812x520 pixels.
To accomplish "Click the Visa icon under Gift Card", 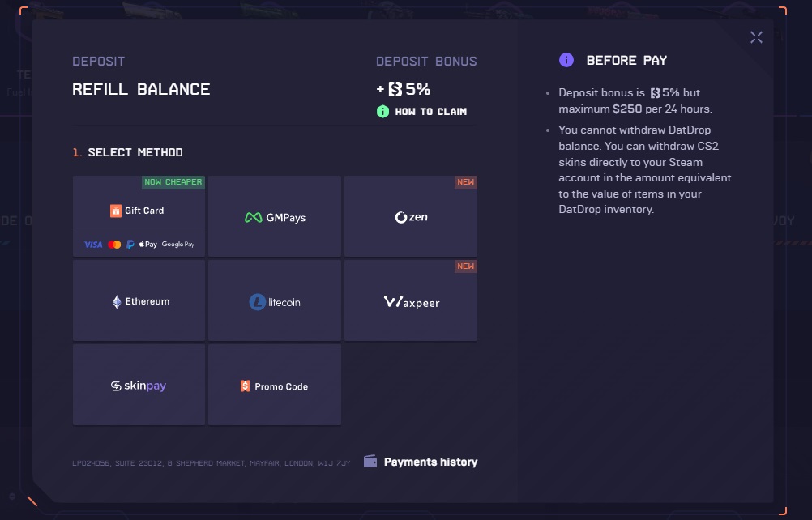I will point(92,244).
